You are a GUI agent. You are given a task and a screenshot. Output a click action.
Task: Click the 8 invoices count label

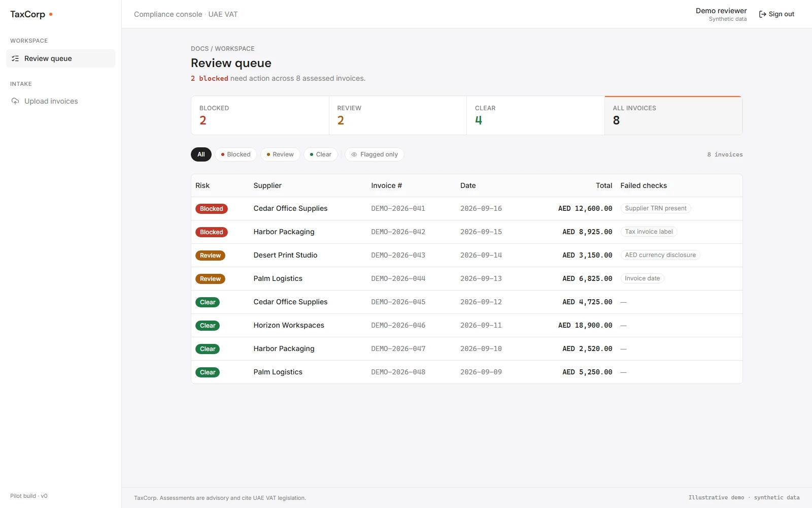pos(725,154)
